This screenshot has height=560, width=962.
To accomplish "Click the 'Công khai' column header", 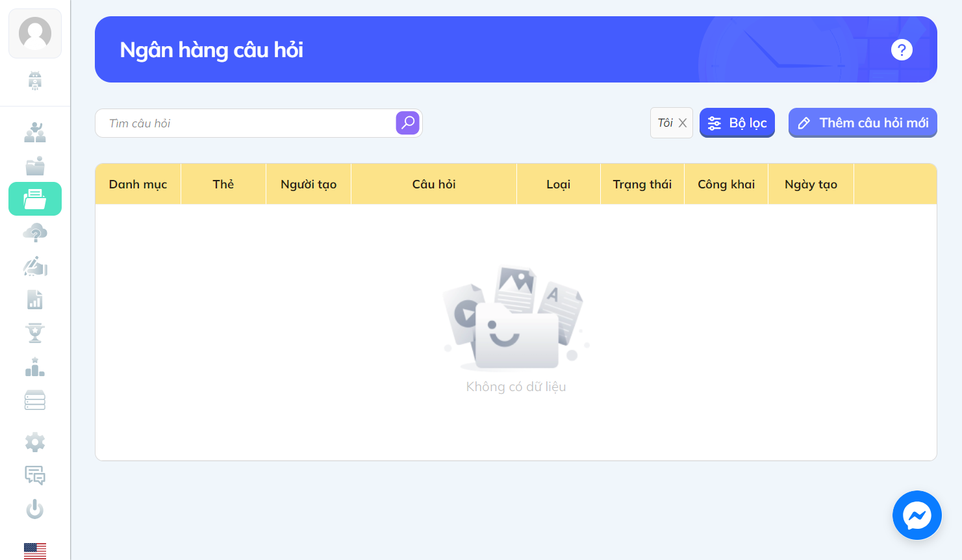I will tap(726, 185).
